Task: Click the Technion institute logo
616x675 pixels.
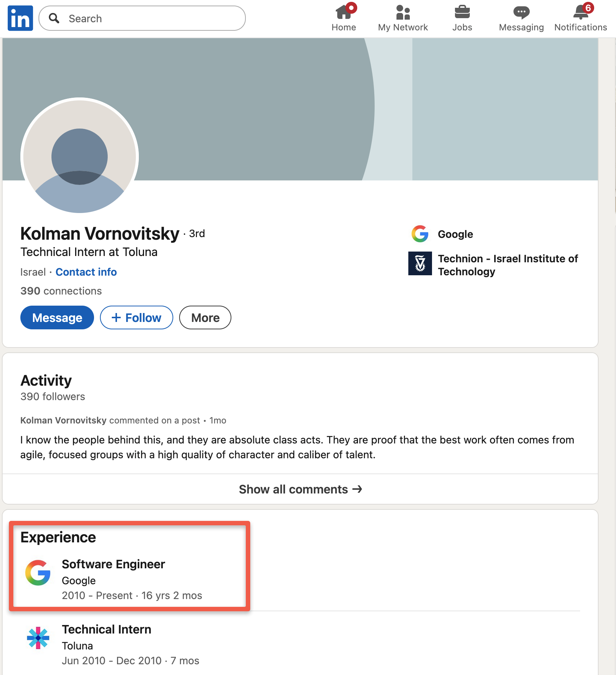Action: click(420, 263)
